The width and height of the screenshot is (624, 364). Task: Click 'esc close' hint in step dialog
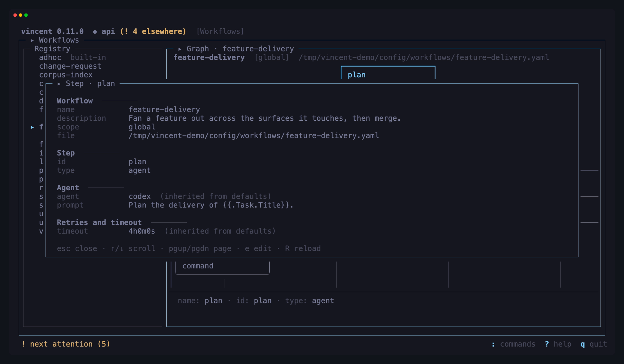[x=77, y=249]
